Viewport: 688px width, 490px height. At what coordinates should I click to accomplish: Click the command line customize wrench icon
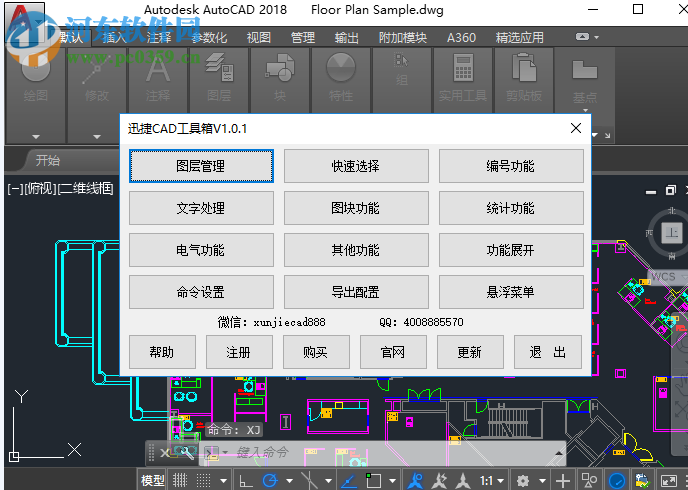click(186, 452)
